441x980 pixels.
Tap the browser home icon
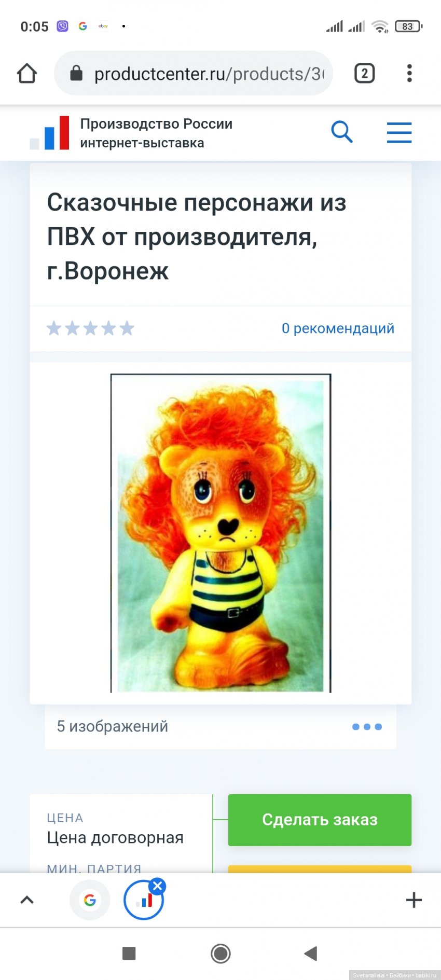click(x=27, y=73)
